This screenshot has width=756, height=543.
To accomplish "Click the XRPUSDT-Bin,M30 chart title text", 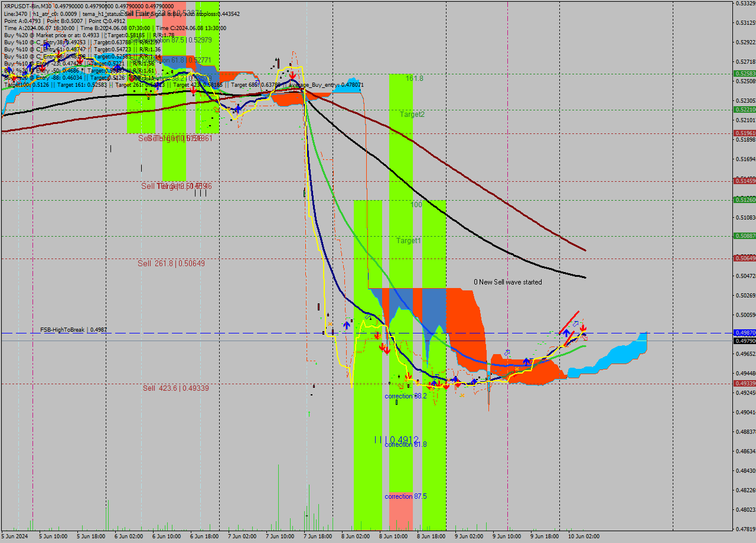I will click(x=28, y=6).
